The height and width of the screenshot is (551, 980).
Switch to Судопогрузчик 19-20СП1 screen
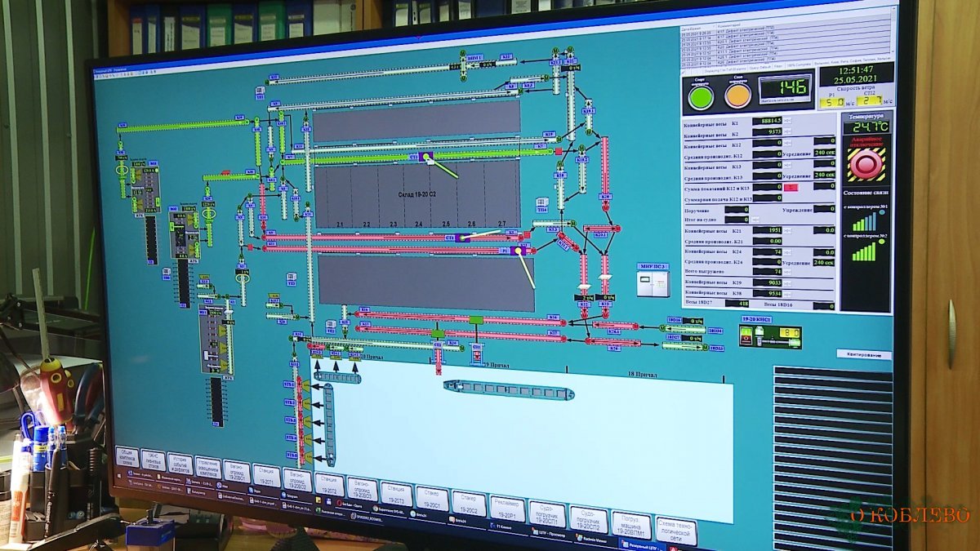(x=547, y=514)
